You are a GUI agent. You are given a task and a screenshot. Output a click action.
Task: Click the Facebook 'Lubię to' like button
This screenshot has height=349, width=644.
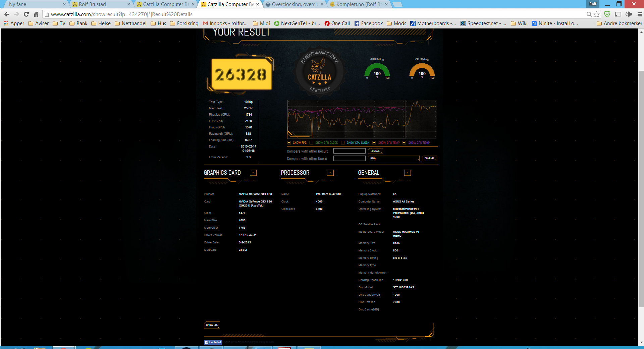pos(213,342)
